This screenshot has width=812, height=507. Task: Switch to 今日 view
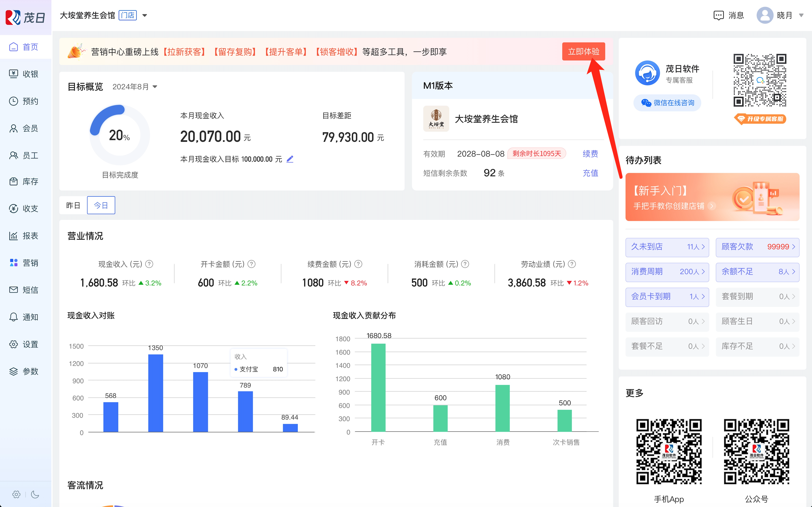pyautogui.click(x=101, y=205)
